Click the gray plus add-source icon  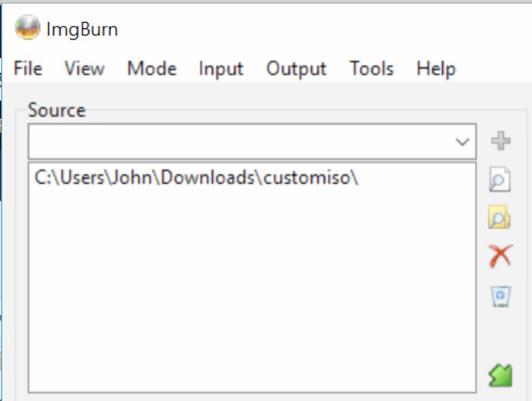pos(500,142)
